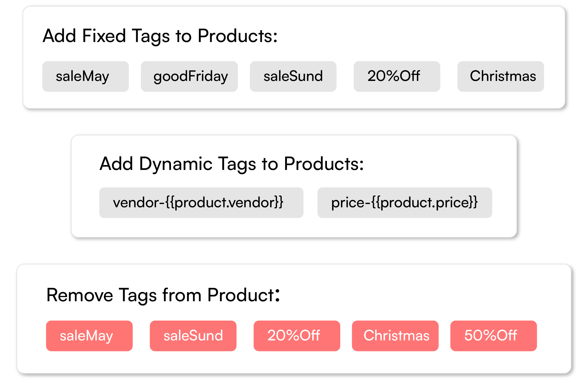Select the gray Christmas fixed tag
Viewport: 588px width, 384px height.
[500, 76]
